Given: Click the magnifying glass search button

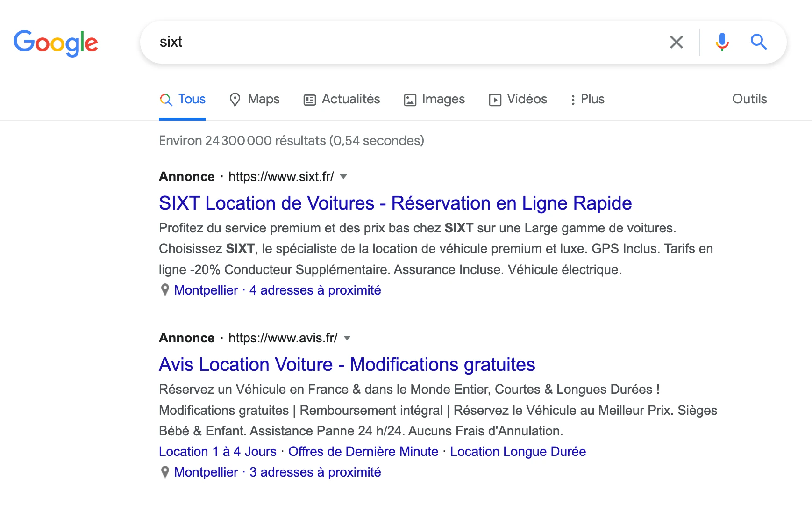Looking at the screenshot, I should click(759, 42).
